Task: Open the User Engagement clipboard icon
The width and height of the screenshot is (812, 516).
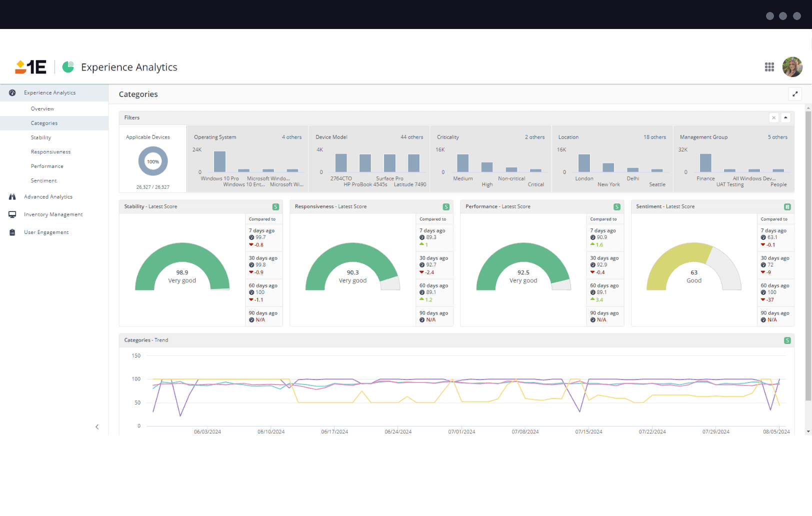Action: coord(12,232)
